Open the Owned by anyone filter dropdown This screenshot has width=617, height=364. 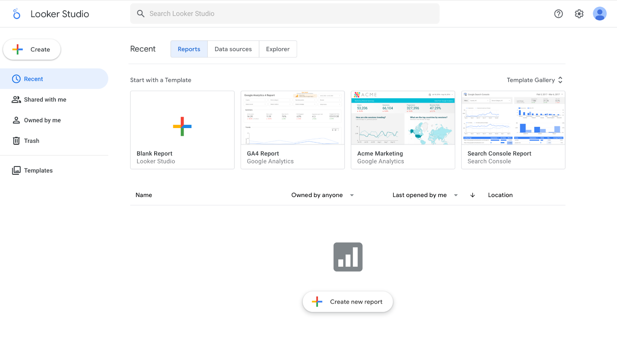click(322, 195)
